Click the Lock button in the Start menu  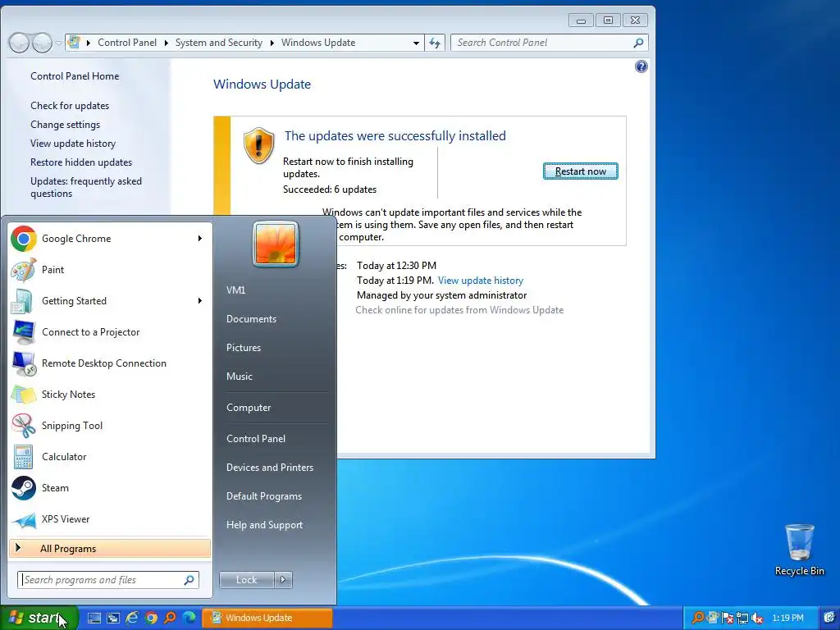[246, 580]
